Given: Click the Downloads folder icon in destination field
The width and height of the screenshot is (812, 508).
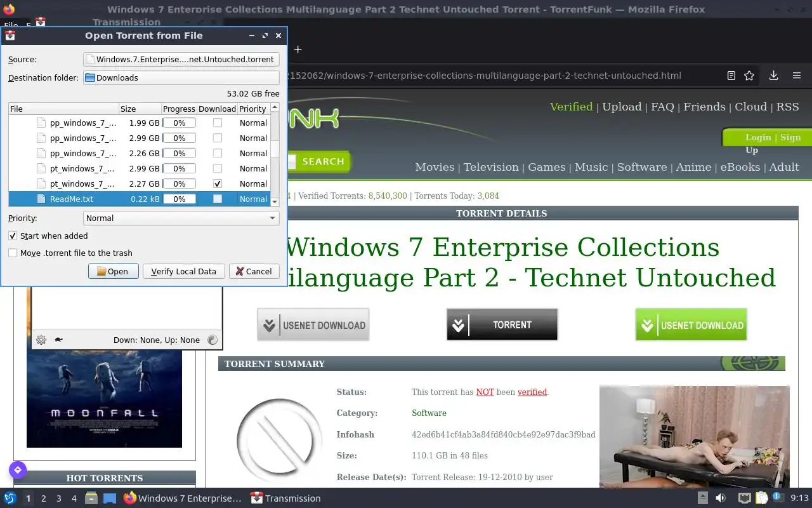Looking at the screenshot, I should pos(90,77).
